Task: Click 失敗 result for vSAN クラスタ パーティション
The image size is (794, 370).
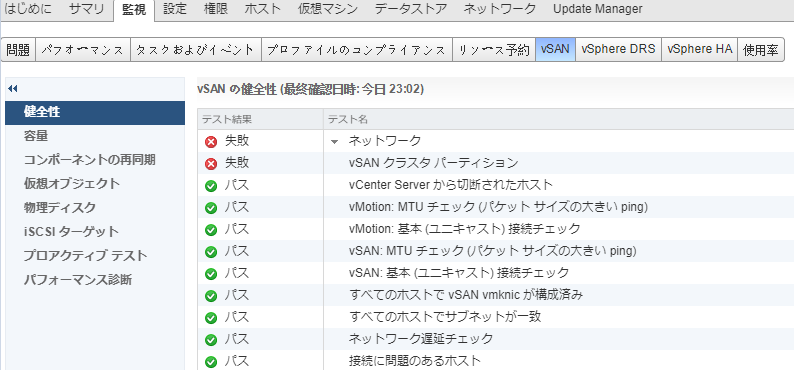Action: point(237,163)
